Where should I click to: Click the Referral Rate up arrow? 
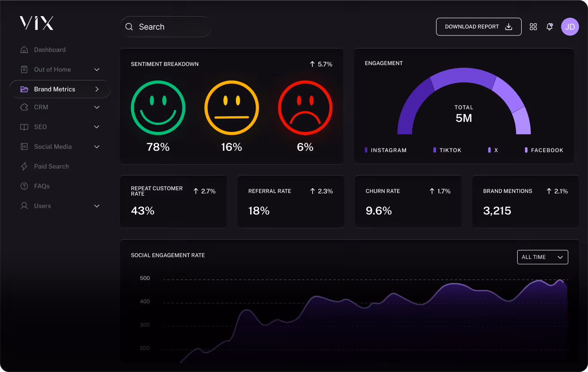313,191
